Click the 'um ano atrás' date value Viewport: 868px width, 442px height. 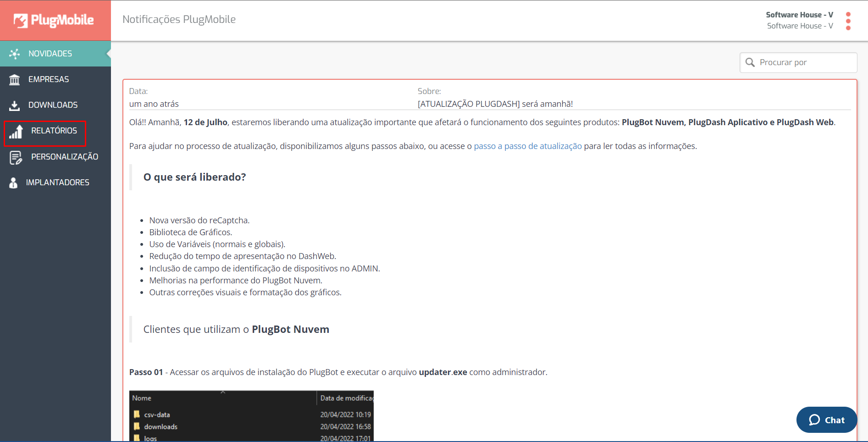coord(154,104)
